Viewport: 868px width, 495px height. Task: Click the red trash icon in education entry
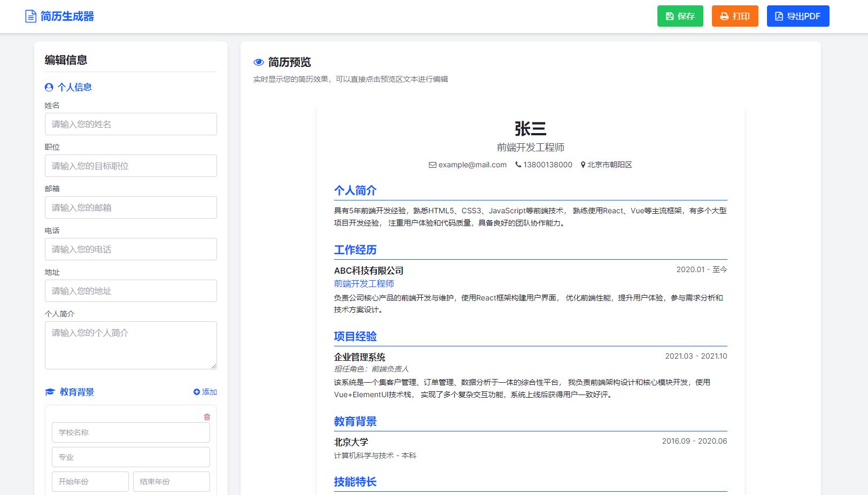coord(207,417)
